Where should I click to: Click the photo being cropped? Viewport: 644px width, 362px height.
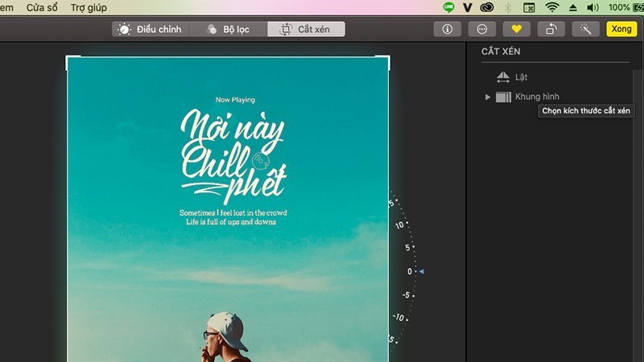[228, 209]
